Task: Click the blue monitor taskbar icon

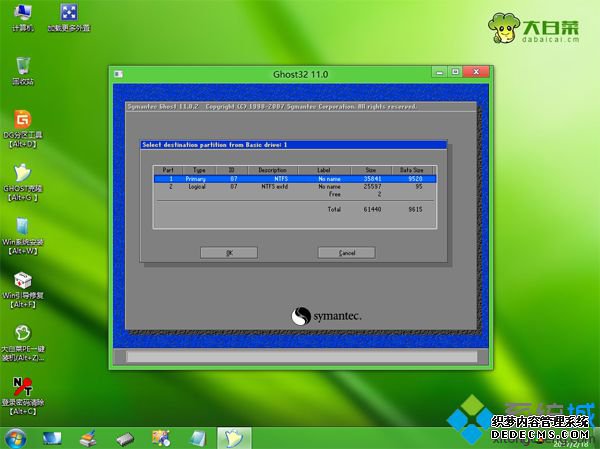Action: 52,438
